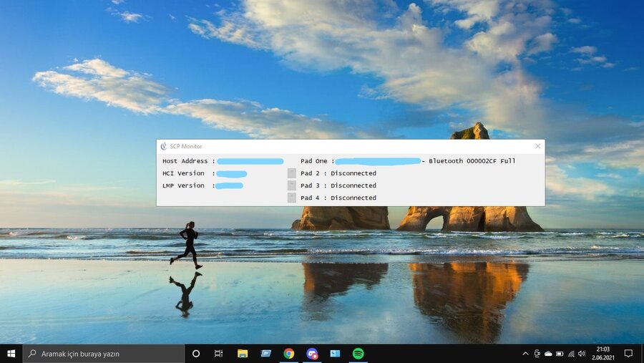Screen dimensions: 644x363
Task: Click the promote button beside Pad 4
Action: point(292,198)
